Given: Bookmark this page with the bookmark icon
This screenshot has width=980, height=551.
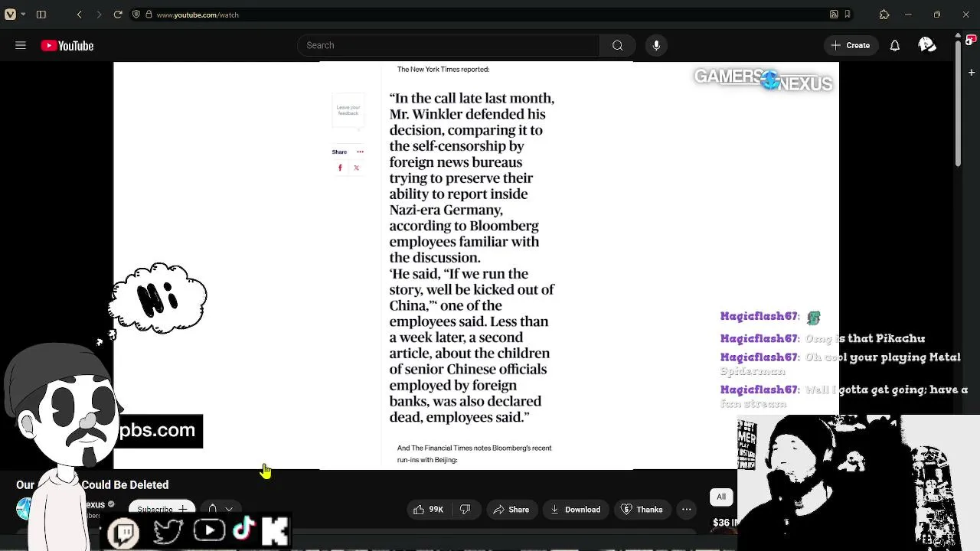Looking at the screenshot, I should pyautogui.click(x=847, y=15).
